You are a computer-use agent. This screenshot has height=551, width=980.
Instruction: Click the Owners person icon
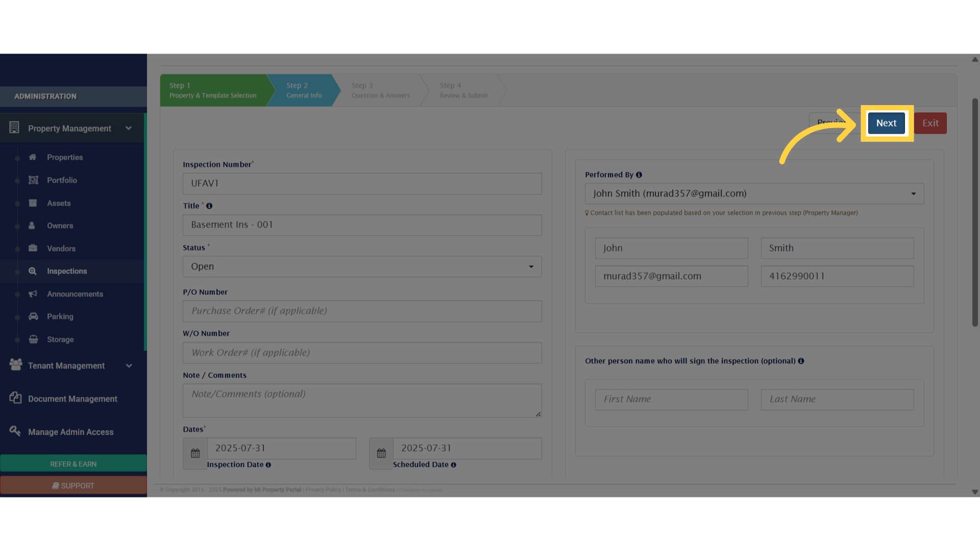[x=32, y=225]
